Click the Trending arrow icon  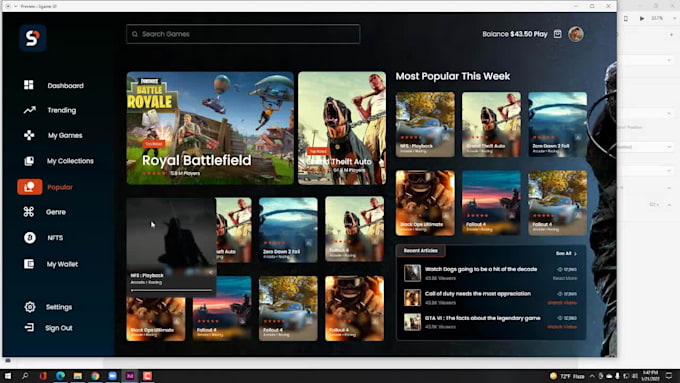(29, 110)
